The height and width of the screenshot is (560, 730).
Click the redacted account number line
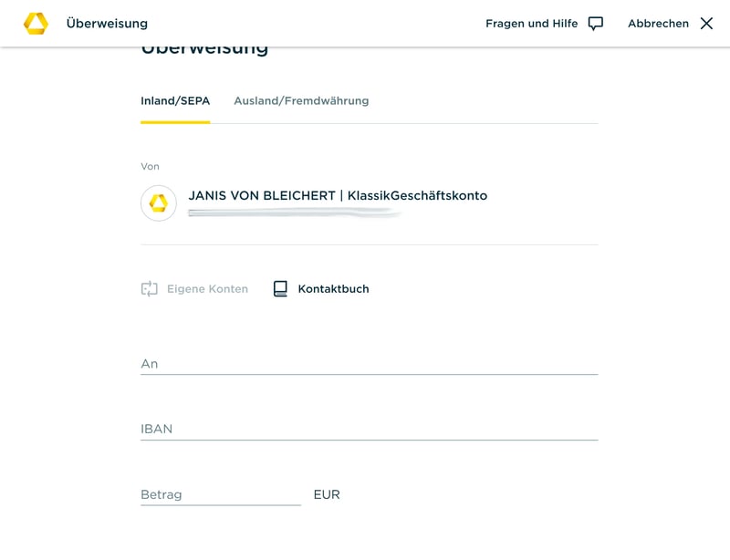(294, 213)
